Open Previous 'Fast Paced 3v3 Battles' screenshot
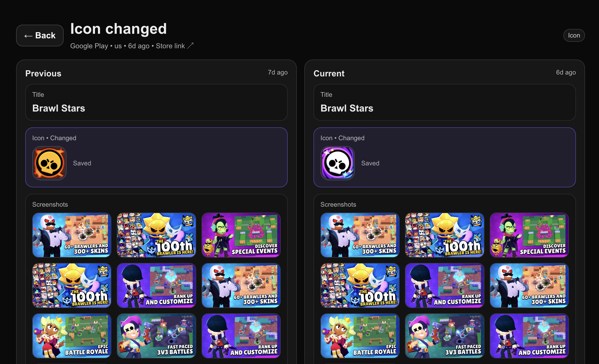This screenshot has height=364, width=599. [x=156, y=336]
